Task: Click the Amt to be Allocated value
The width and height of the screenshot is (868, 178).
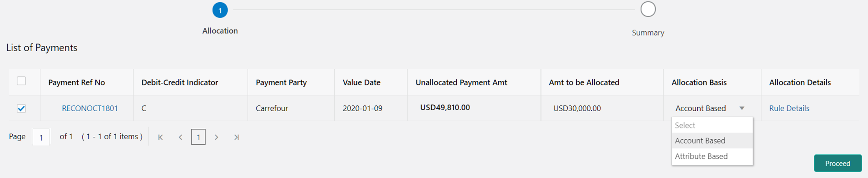Action: 577,108
